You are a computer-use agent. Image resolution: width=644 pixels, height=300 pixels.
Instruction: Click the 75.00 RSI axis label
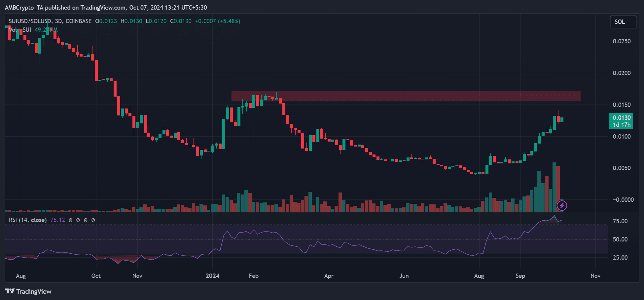(620, 221)
